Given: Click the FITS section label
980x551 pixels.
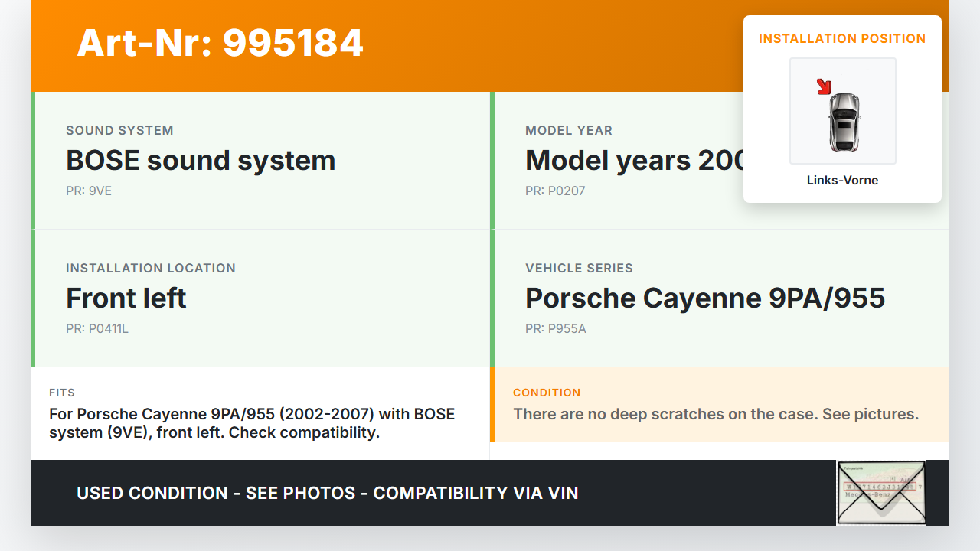Looking at the screenshot, I should (62, 393).
